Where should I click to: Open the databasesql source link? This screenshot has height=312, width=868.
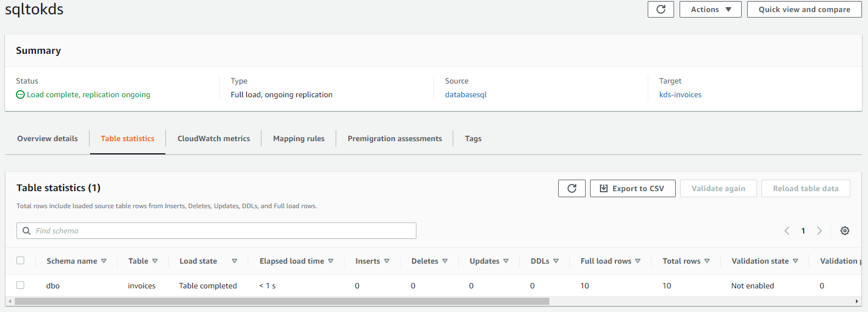coord(466,94)
